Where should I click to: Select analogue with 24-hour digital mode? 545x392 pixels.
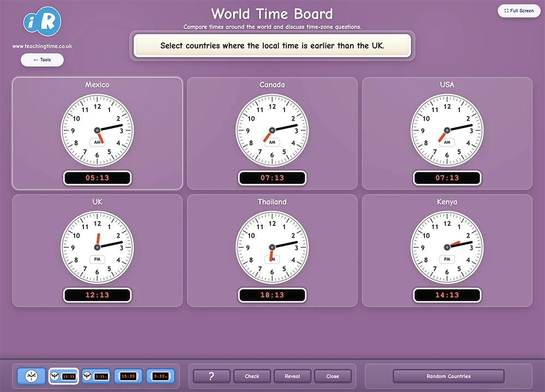pyautogui.click(x=64, y=376)
